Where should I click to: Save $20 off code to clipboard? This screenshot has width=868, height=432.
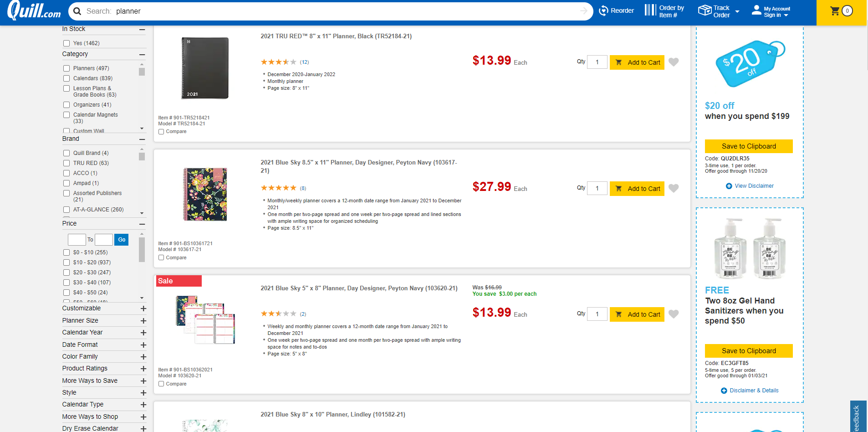[749, 146]
